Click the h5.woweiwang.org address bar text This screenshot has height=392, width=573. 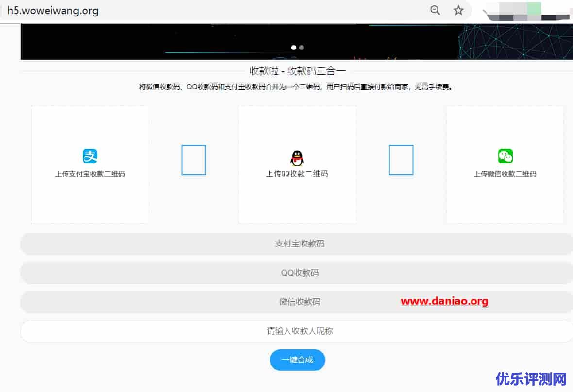(x=53, y=10)
